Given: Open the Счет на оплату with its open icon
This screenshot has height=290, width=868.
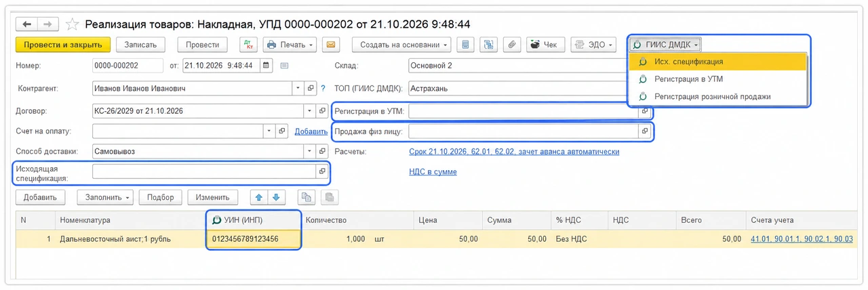Looking at the screenshot, I should point(283,131).
